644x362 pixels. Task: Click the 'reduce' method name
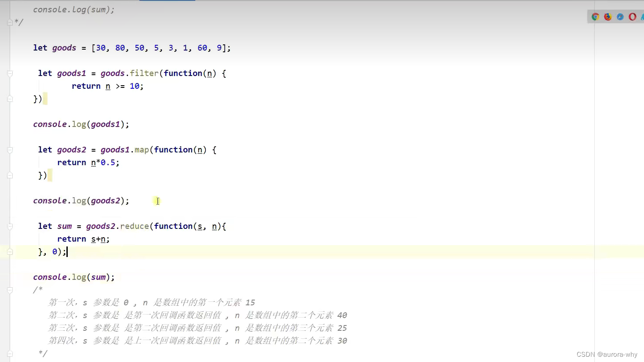[135, 226]
